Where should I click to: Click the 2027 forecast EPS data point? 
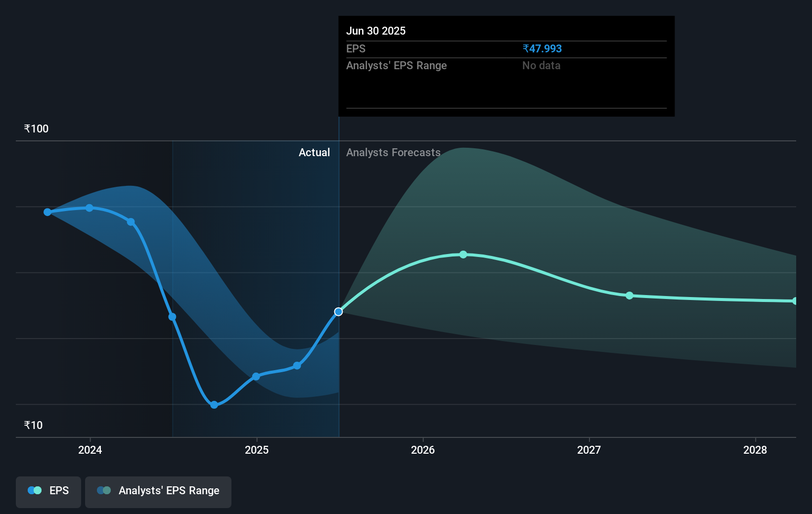630,296
